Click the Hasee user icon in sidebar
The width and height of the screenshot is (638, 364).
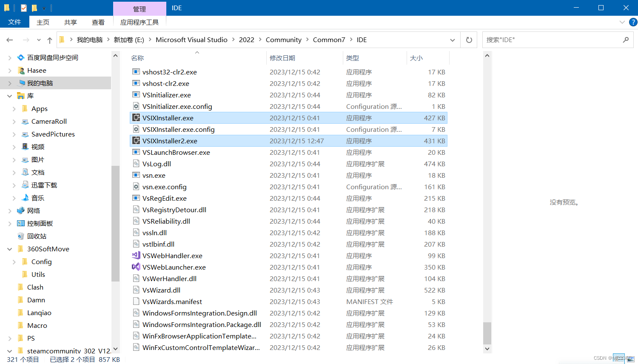[x=21, y=70]
